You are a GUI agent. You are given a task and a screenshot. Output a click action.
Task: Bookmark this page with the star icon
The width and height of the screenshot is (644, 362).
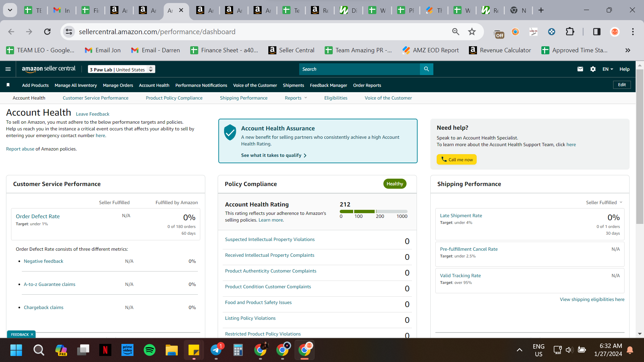[472, 32]
